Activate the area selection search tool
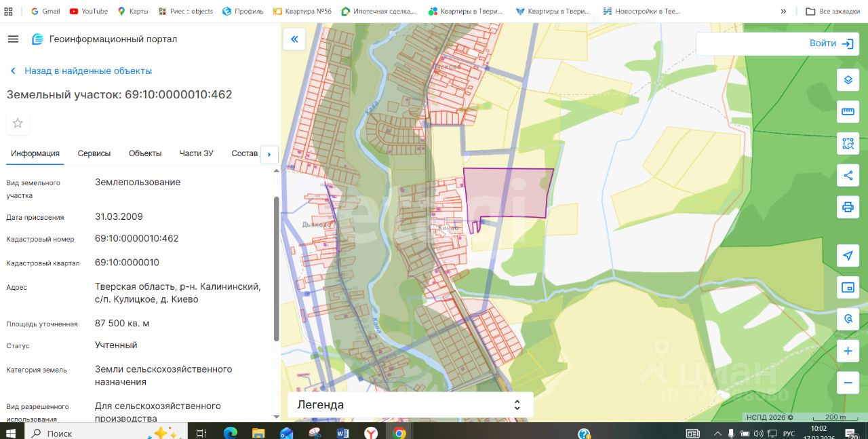The width and height of the screenshot is (868, 439). tap(848, 143)
